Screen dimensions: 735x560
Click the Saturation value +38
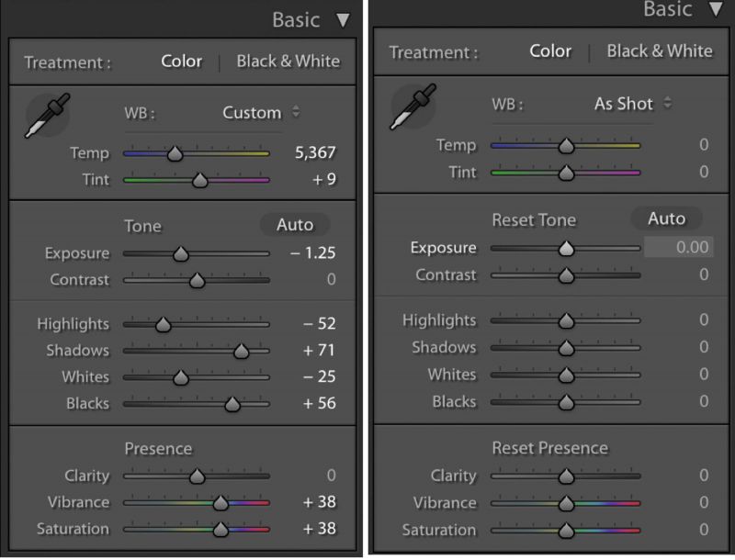coord(320,529)
